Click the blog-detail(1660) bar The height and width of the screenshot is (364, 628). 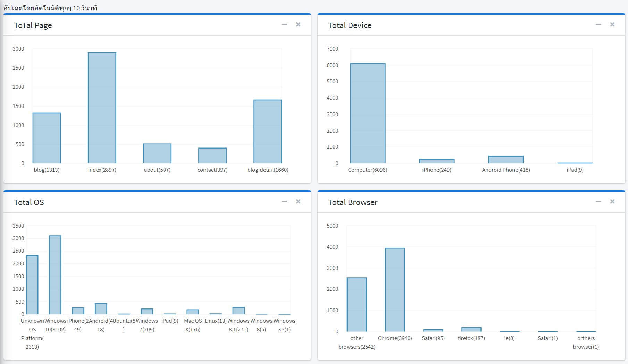pyautogui.click(x=267, y=132)
